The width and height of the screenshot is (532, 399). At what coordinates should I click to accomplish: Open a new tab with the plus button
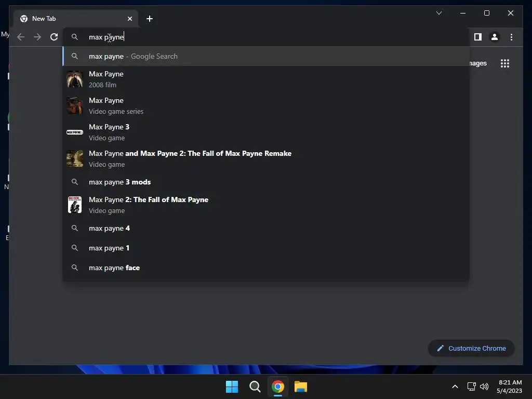pos(150,19)
